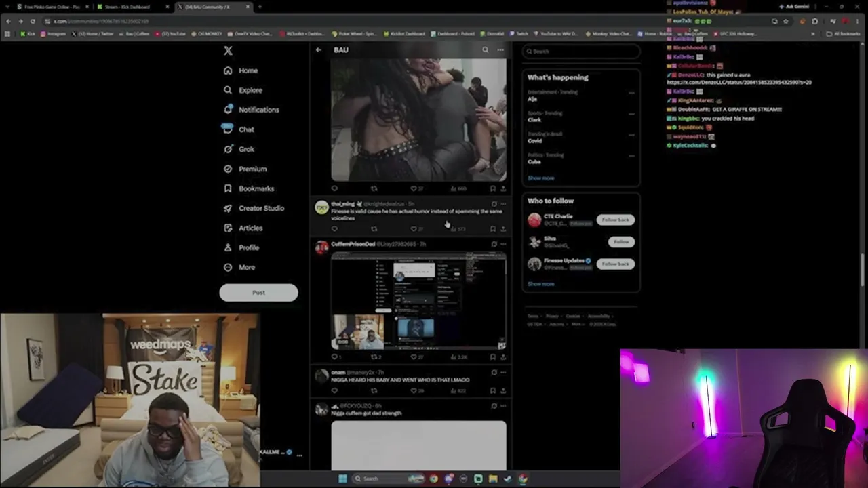Open Profile in the X sidebar
The width and height of the screenshot is (868, 488).
point(241,247)
